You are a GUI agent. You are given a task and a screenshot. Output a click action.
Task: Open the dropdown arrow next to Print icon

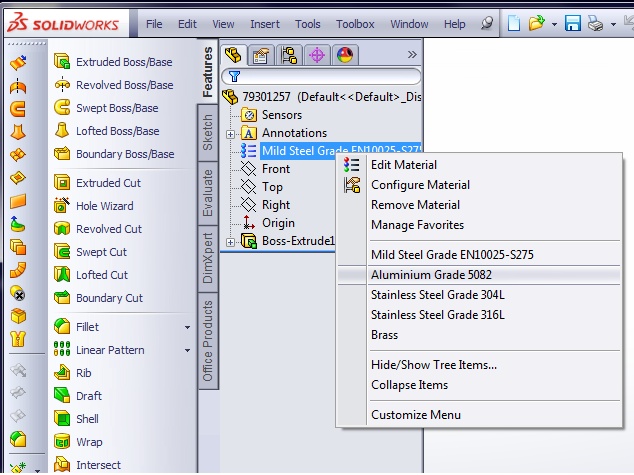(x=613, y=24)
